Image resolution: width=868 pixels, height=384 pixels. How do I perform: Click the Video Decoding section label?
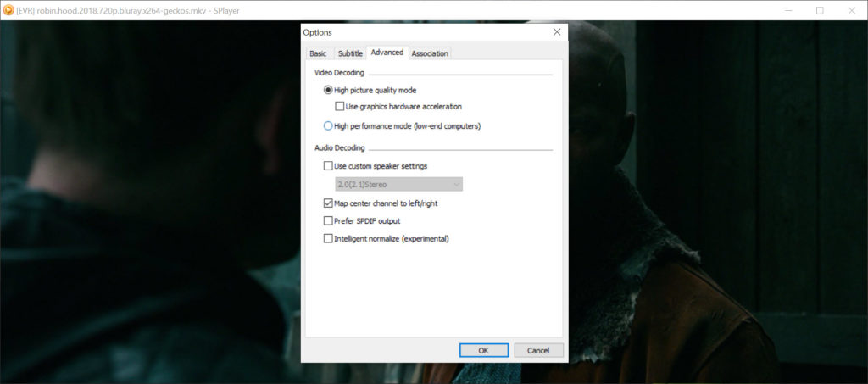339,73
